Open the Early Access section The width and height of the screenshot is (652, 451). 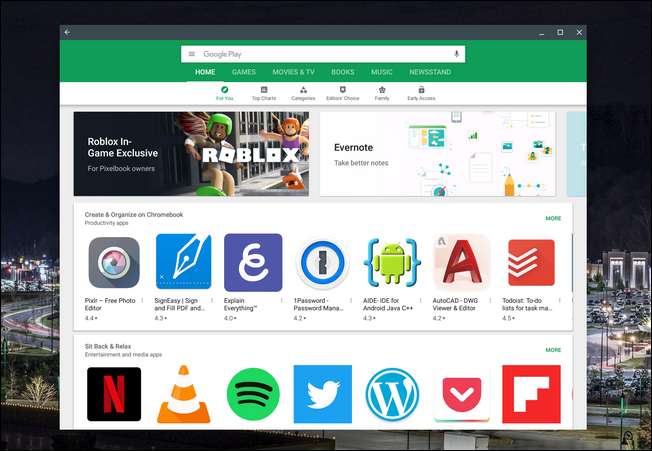(x=421, y=94)
